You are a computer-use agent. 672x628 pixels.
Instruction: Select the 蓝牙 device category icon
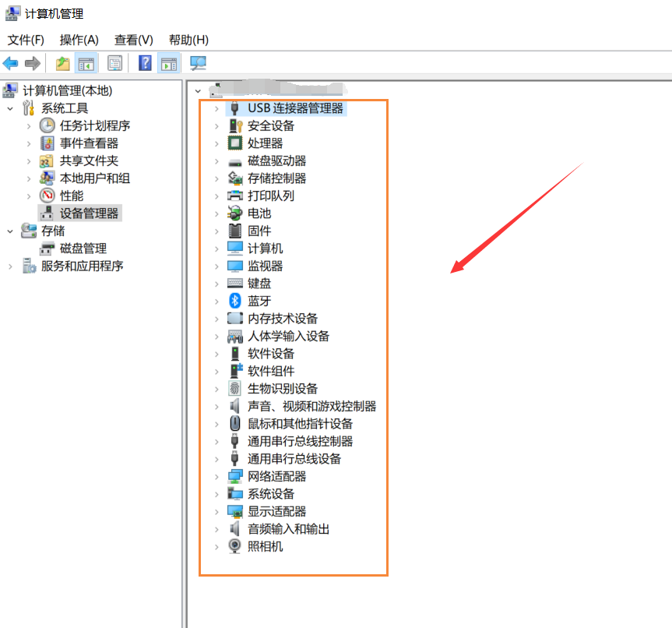(235, 301)
